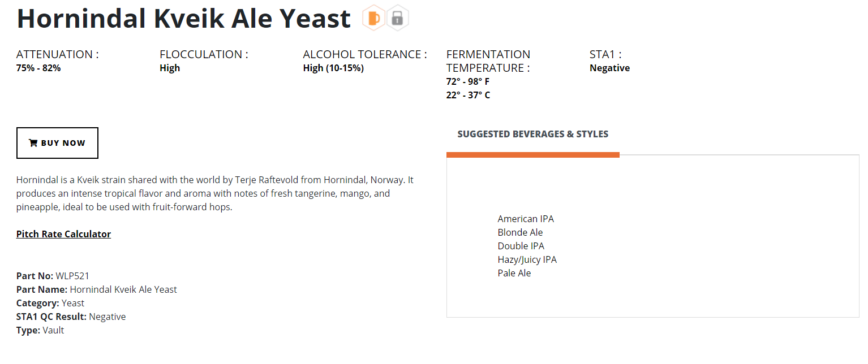868x364 pixels.
Task: Click the Hornindal Kveik Ale Yeast title
Action: 184,18
